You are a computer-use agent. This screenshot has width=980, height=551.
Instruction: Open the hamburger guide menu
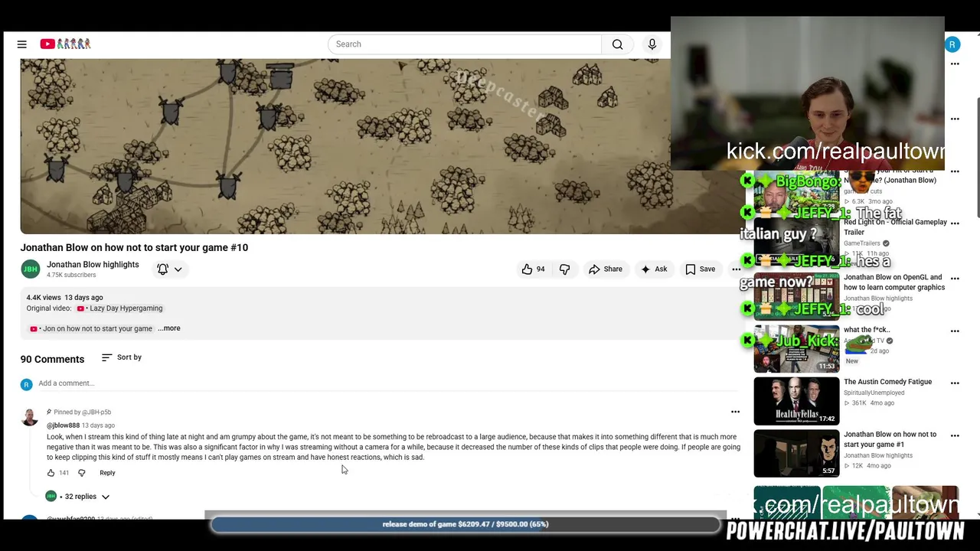pyautogui.click(x=22, y=44)
